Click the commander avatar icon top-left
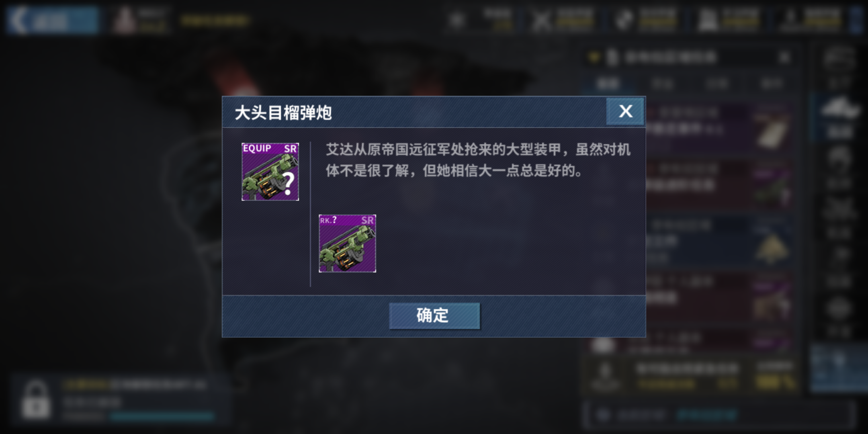868x434 pixels. (x=125, y=20)
